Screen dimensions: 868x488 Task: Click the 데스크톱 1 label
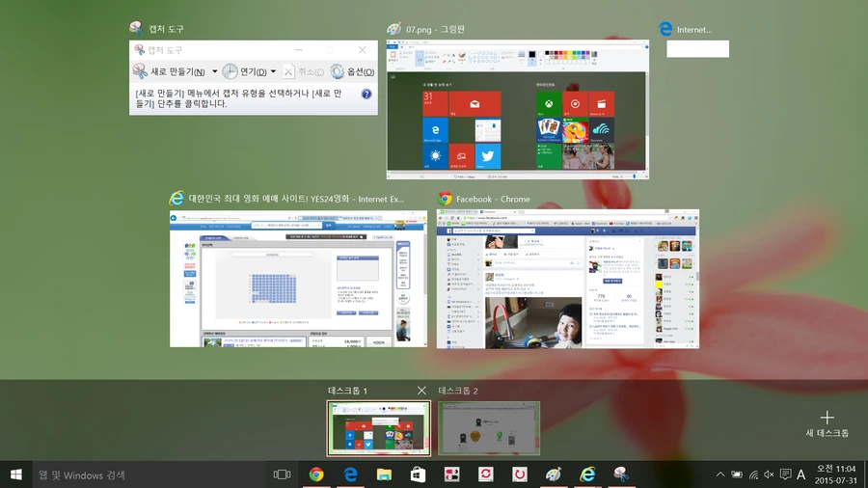347,391
